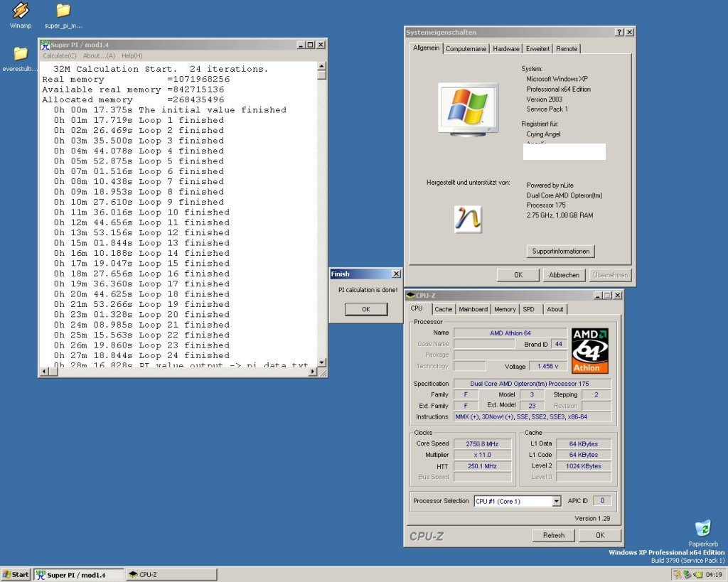
Task: Click the Specification field Dual Core AMD Opteron
Action: (x=532, y=383)
